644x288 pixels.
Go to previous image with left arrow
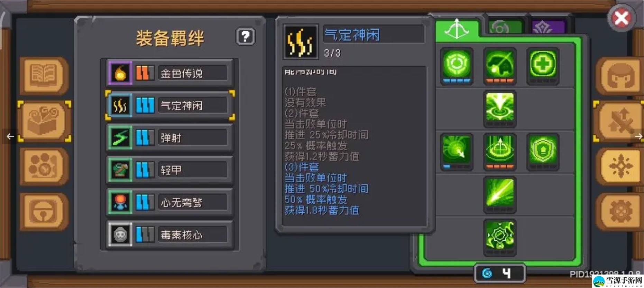[10, 136]
